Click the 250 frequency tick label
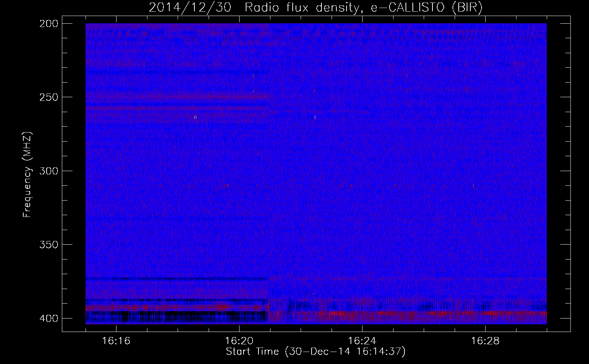 49,97
